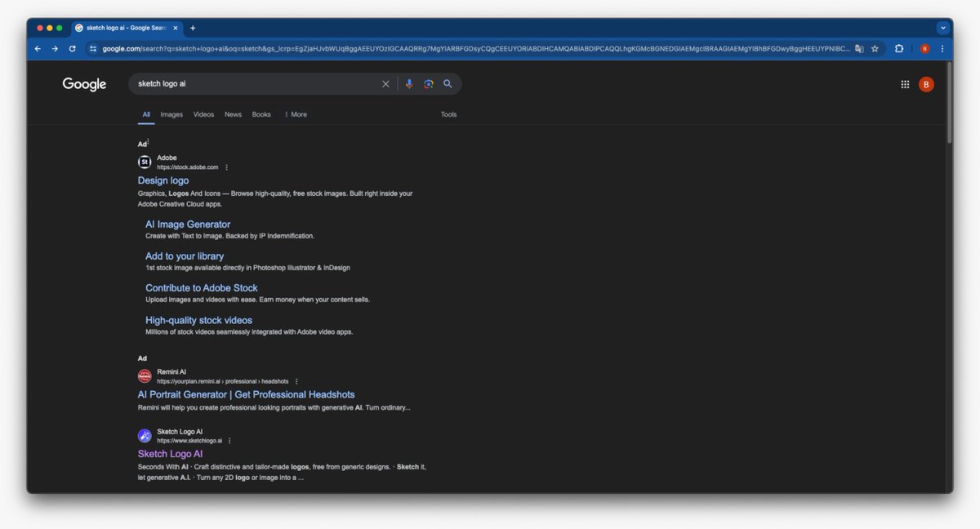Open 'Contribute to Adobe Stock' sitelink
The width and height of the screenshot is (980, 529).
[x=202, y=288]
